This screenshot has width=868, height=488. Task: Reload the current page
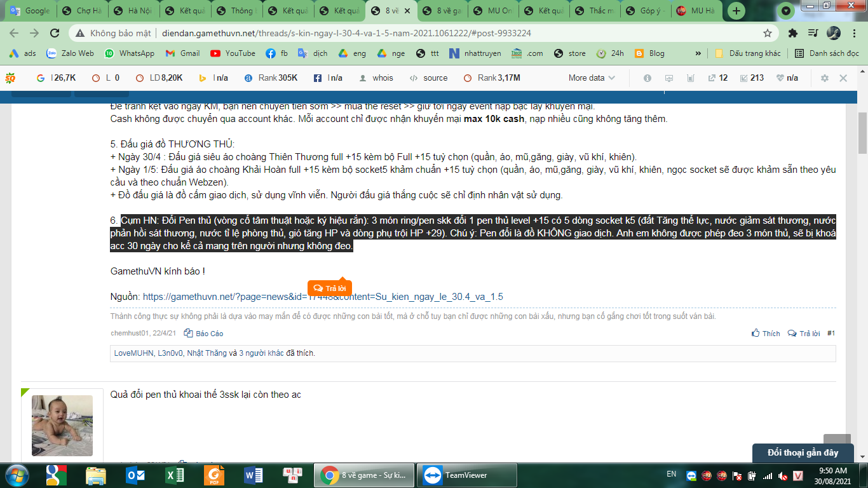[x=55, y=33]
